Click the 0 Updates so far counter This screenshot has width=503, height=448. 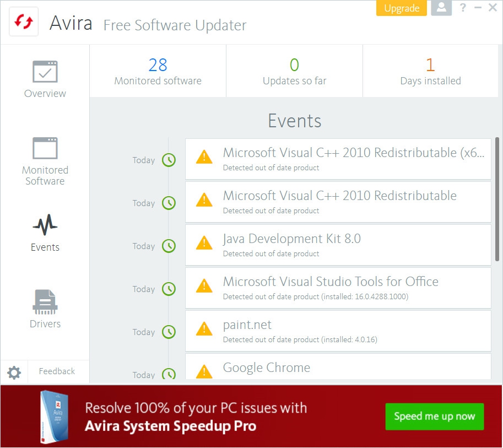tap(295, 71)
